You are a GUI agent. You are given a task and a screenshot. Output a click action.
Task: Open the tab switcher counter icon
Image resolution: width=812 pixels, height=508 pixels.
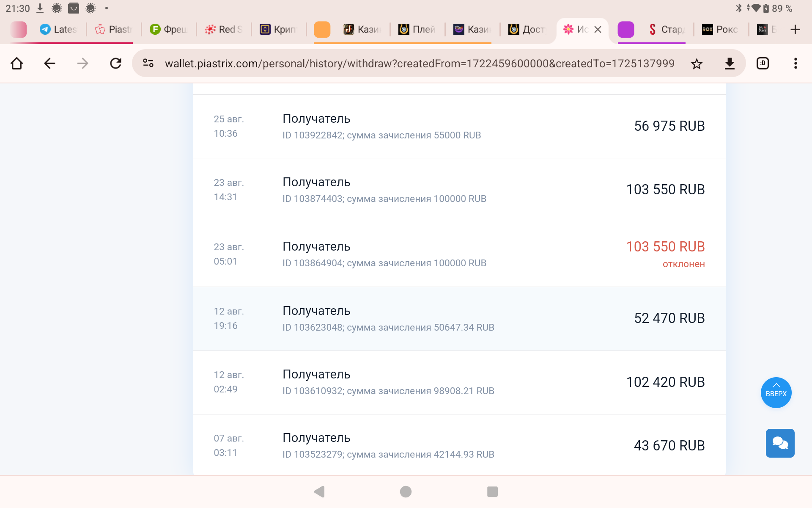coord(763,63)
